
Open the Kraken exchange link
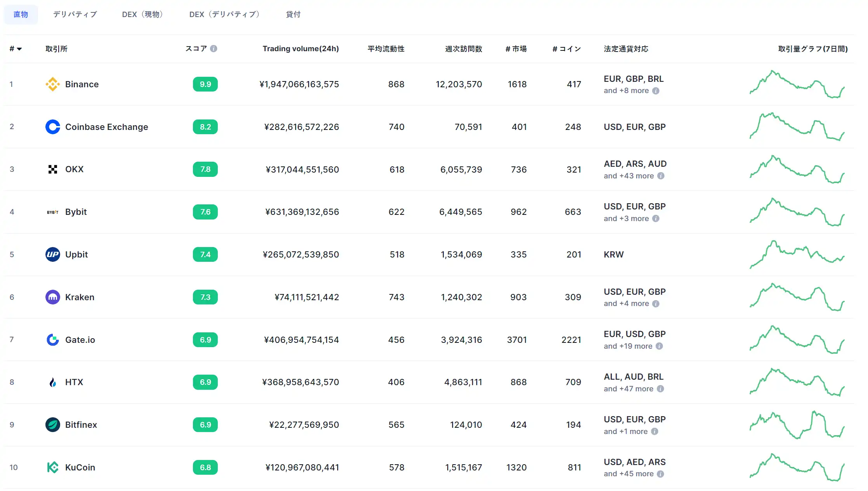(80, 297)
